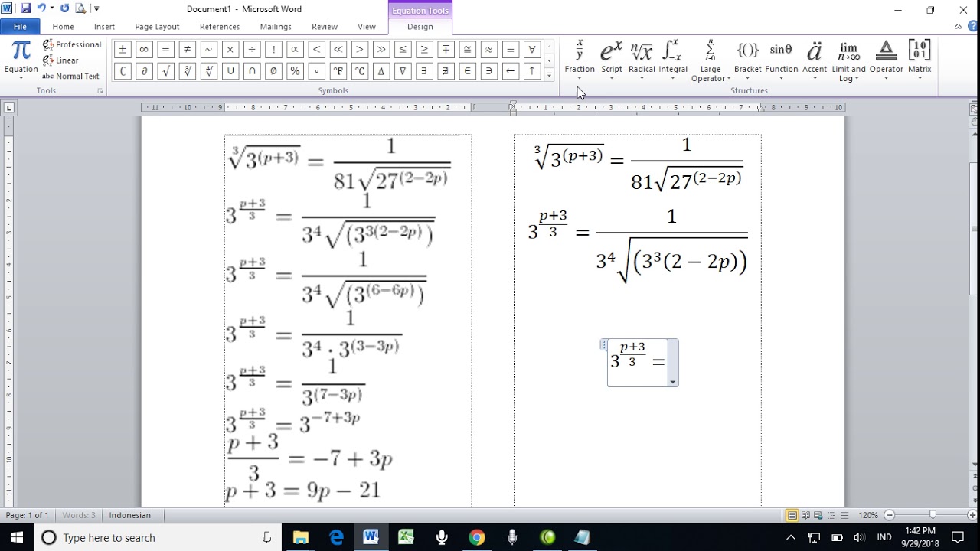Open the Tools group dialog launcher

point(100,91)
